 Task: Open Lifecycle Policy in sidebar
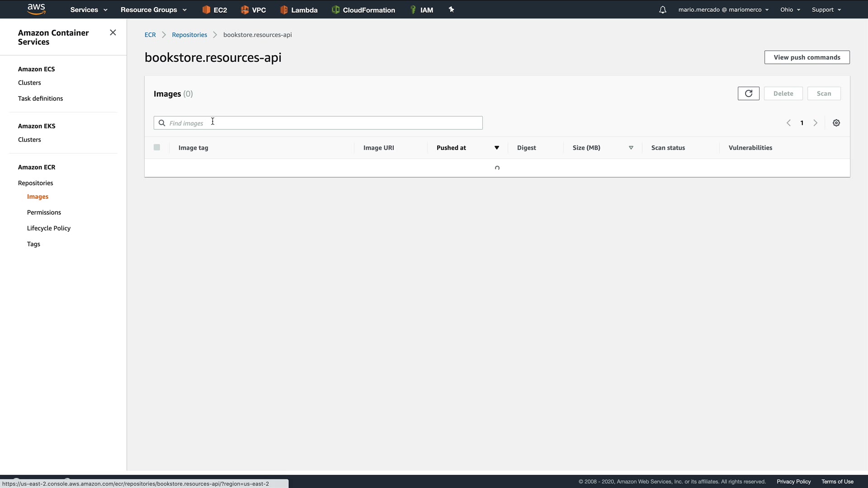coord(49,228)
